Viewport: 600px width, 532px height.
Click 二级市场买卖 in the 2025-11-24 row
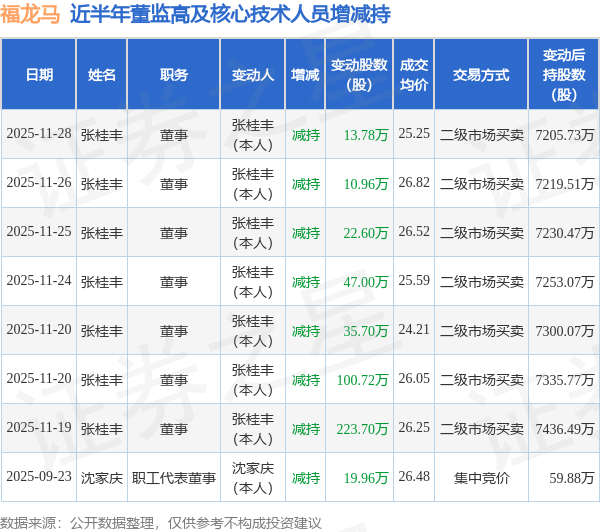pos(481,282)
